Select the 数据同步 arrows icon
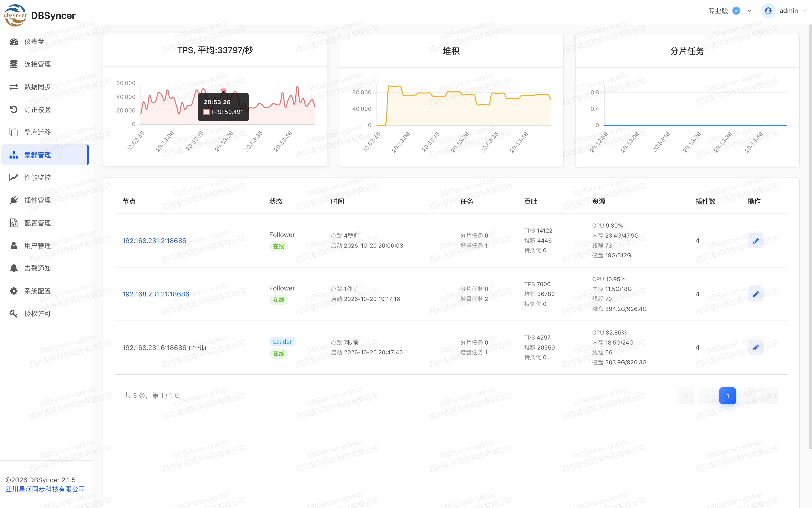 [14, 87]
